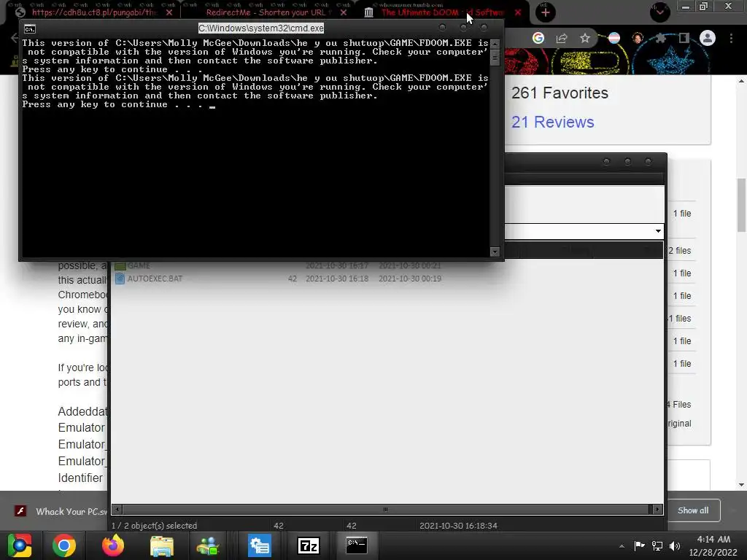
Task: Click the Files count above Original
Action: coord(679,405)
